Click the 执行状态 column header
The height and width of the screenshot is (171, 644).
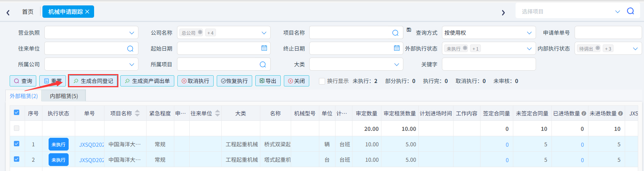coord(59,113)
